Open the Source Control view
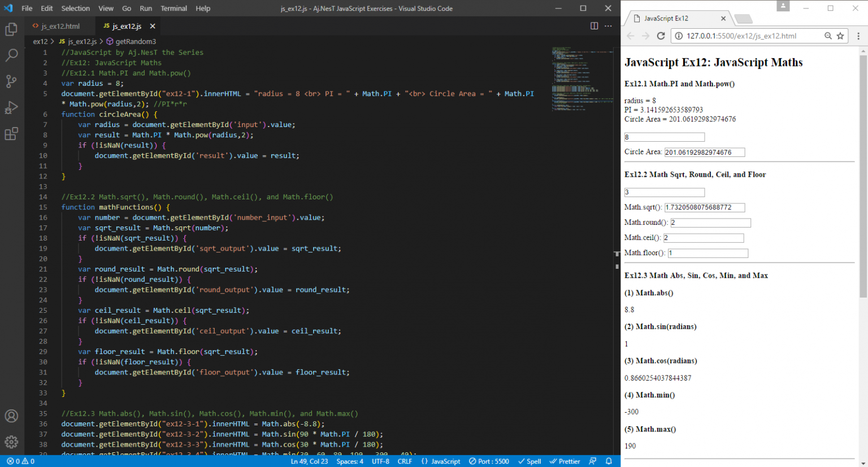868x467 pixels. click(x=11, y=81)
